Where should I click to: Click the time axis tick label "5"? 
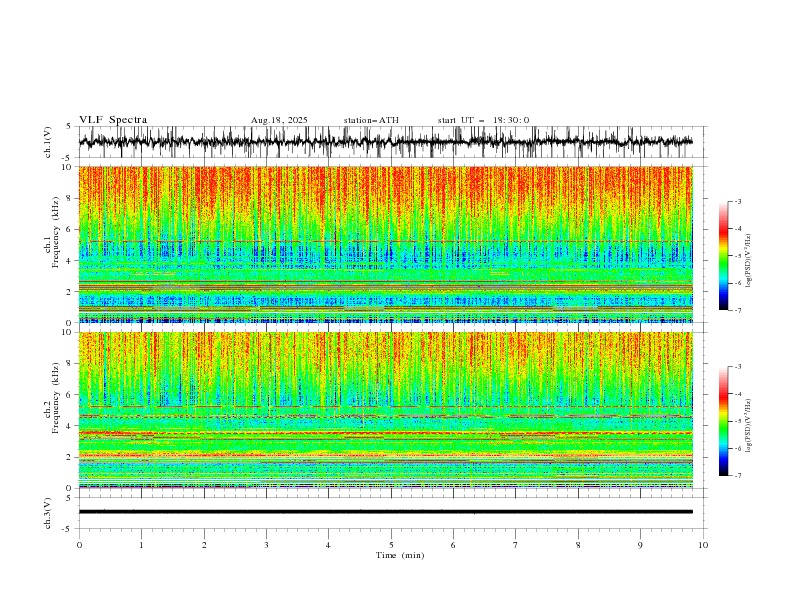pos(391,545)
